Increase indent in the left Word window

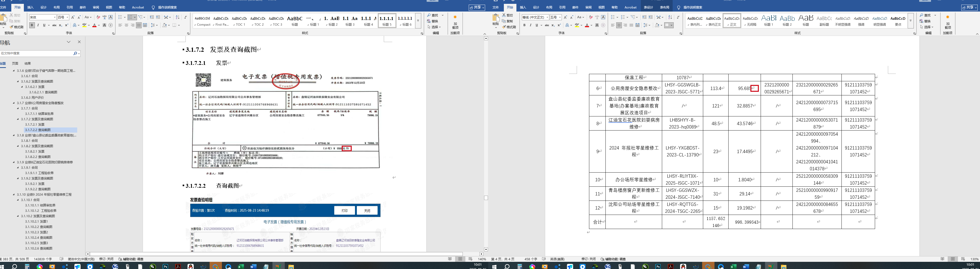click(x=158, y=17)
